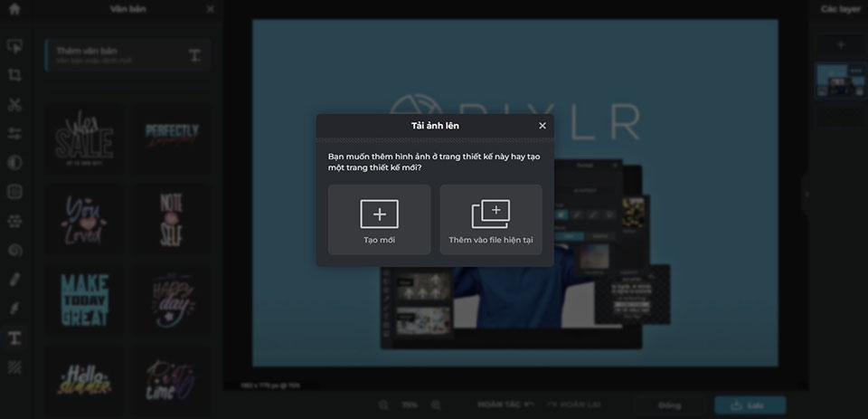Select the Retouch spiral tool

click(14, 250)
